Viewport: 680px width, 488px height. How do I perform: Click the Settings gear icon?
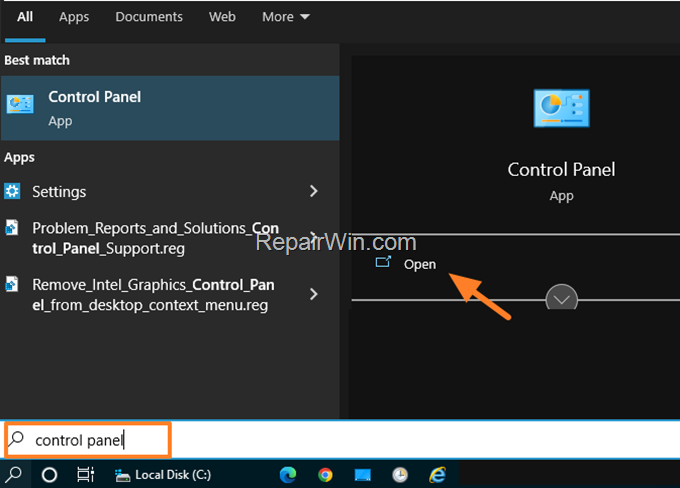[x=12, y=191]
